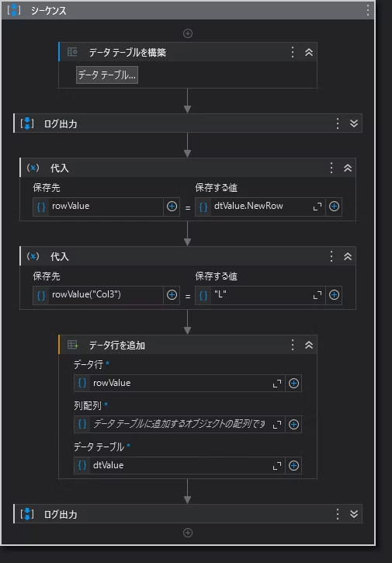Image resolution: width=392 pixels, height=563 pixels.
Task: Click the データ テーブル... button
Action: 107,75
